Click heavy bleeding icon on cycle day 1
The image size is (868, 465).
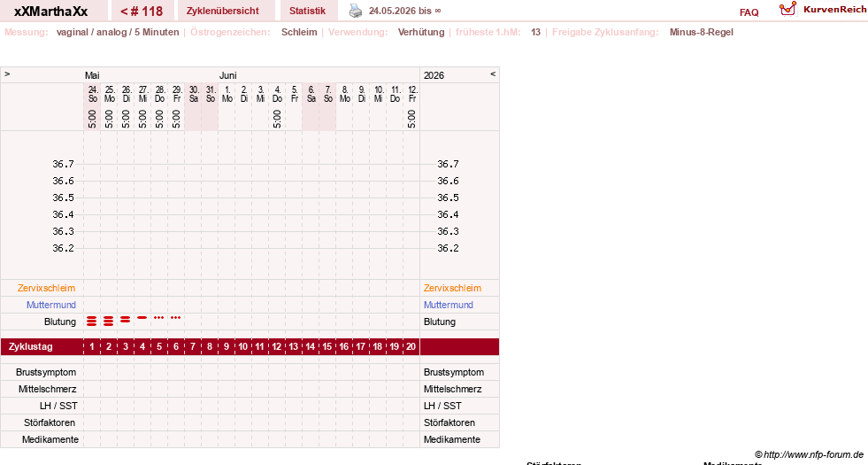pyautogui.click(x=92, y=321)
